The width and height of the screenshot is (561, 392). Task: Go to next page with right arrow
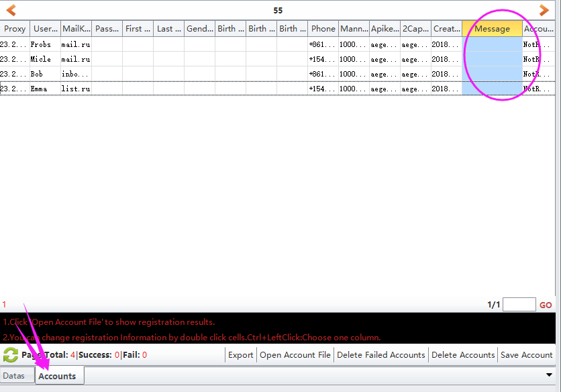tap(544, 10)
